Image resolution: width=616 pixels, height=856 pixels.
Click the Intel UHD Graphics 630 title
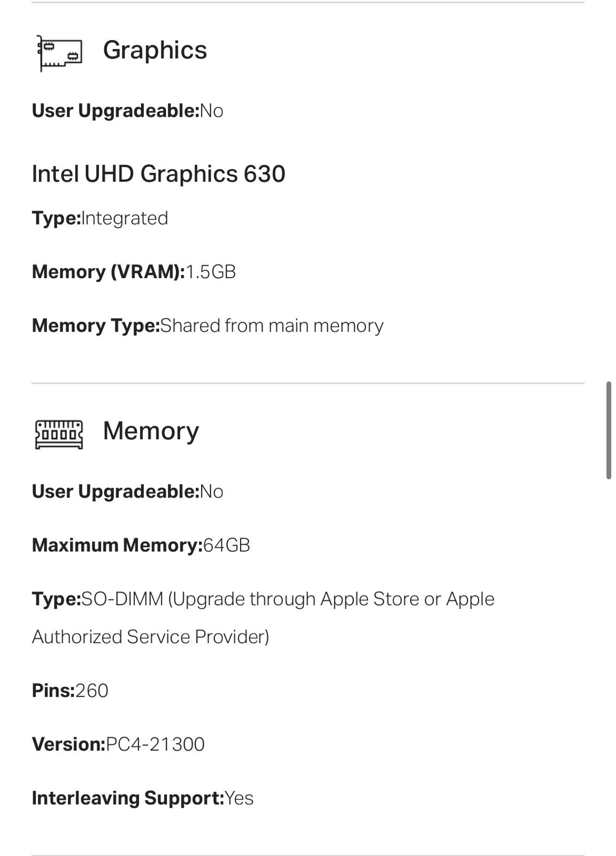[159, 174]
